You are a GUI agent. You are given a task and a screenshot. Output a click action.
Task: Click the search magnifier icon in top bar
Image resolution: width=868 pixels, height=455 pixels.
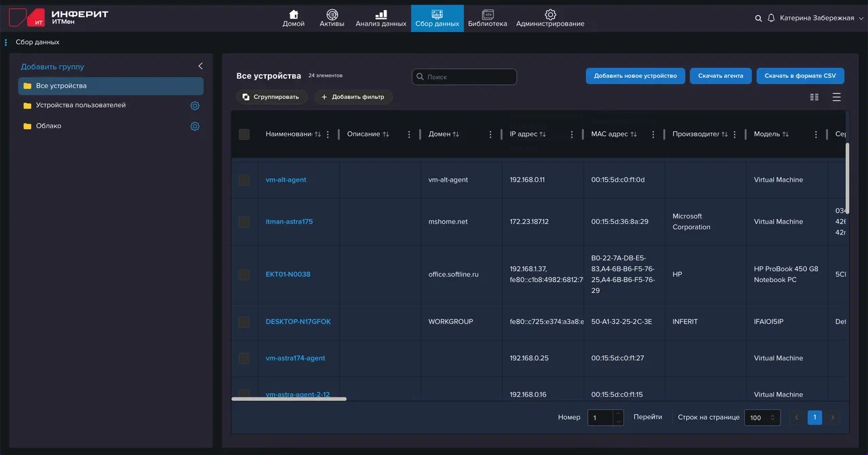coord(758,18)
